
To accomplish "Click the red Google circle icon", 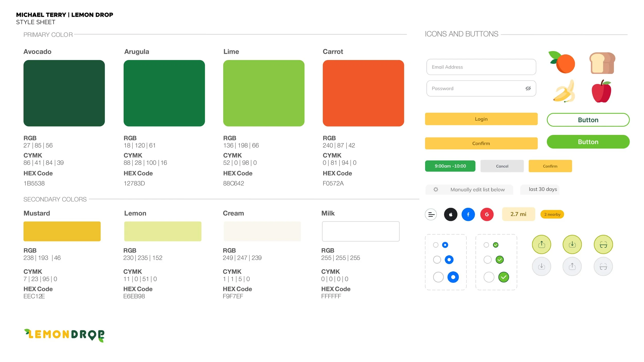I will pos(487,214).
